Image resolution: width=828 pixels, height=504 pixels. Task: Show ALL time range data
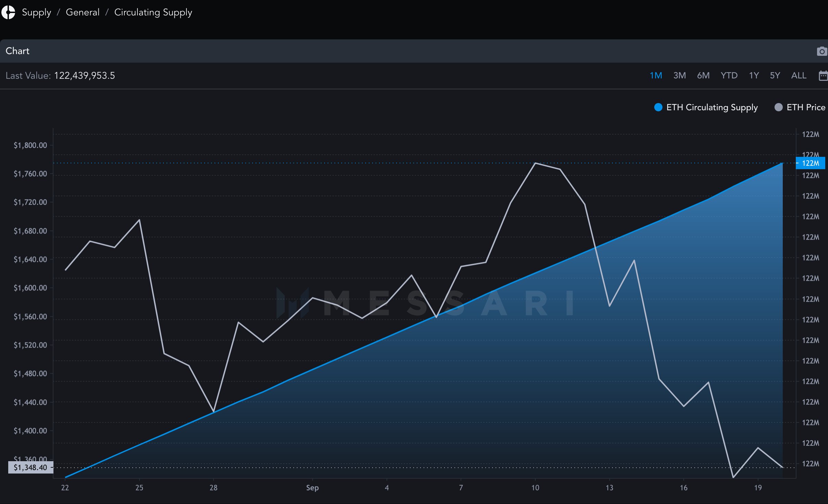coord(798,76)
